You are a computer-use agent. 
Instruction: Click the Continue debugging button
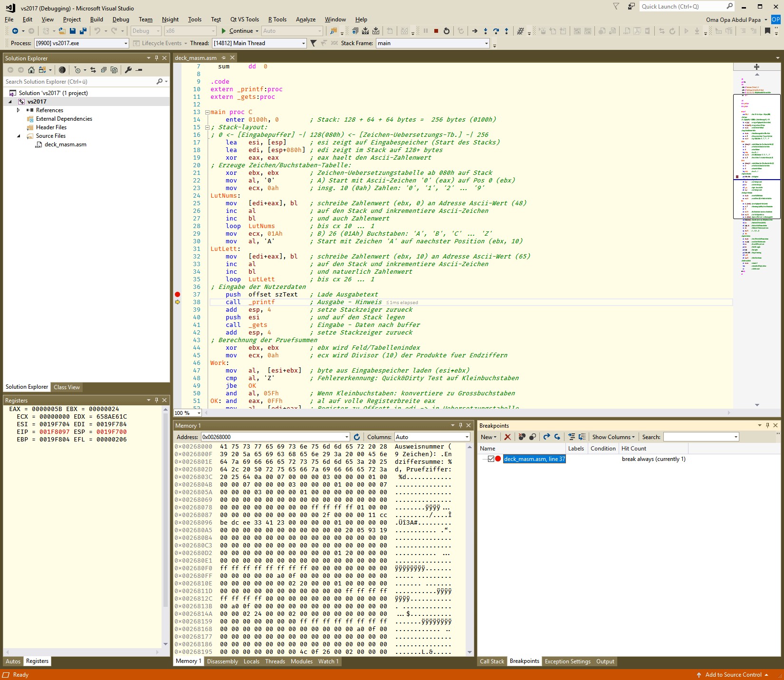point(240,31)
